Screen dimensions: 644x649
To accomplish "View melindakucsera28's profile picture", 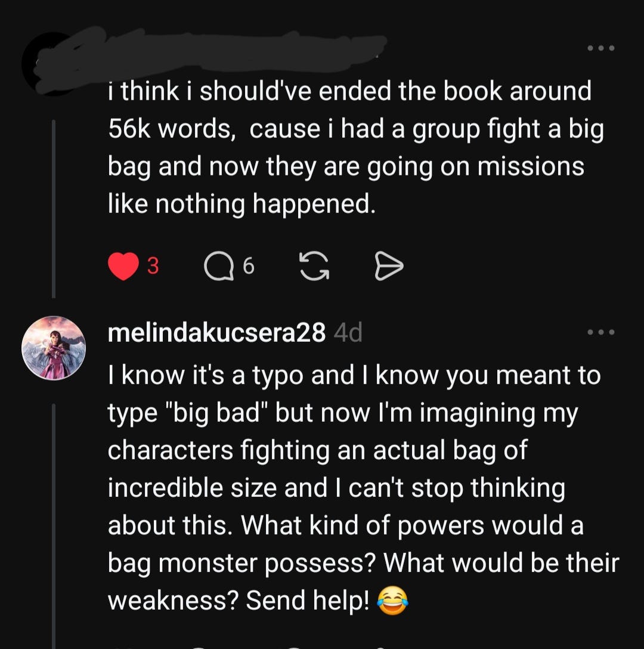I will tap(54, 348).
